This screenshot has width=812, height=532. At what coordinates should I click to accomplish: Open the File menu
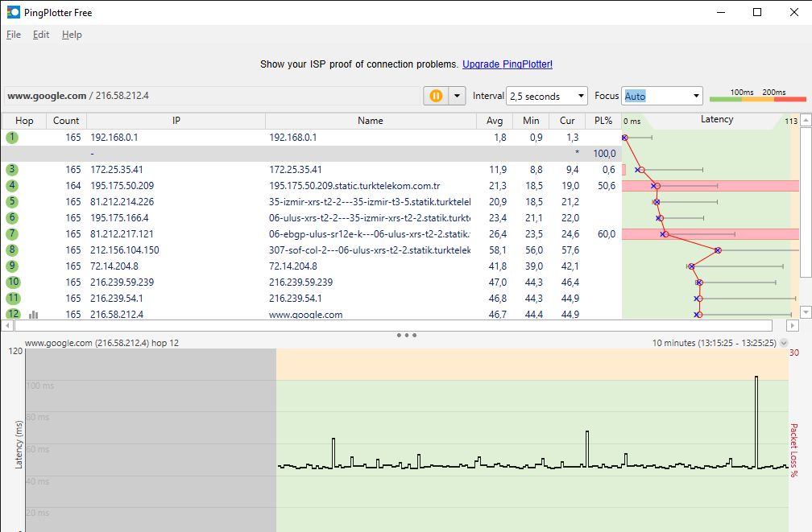click(14, 35)
